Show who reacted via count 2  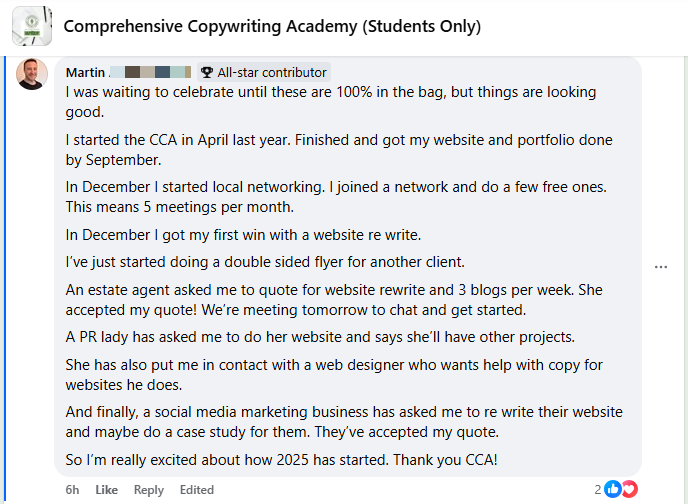[x=598, y=490]
